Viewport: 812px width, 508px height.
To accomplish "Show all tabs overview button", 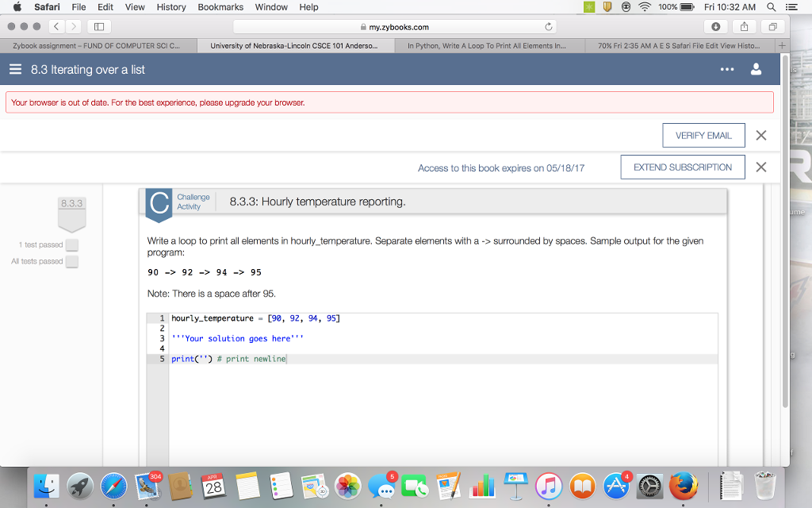I will [x=772, y=26].
